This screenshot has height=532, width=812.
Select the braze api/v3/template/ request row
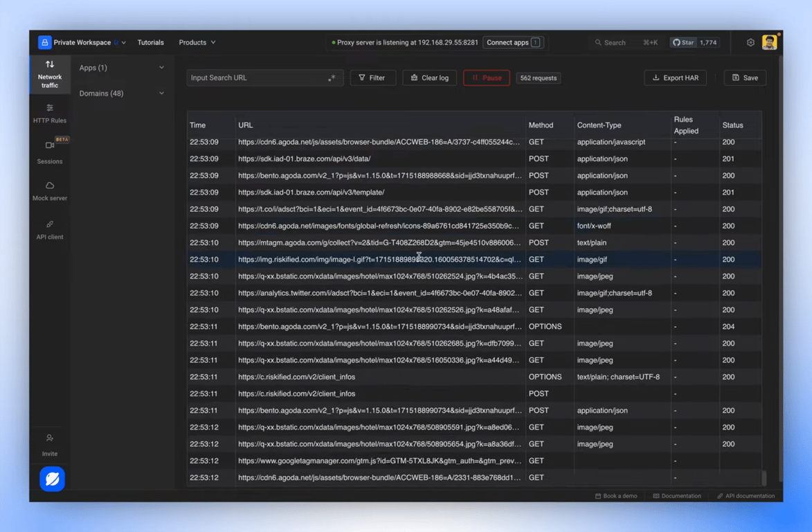(474, 192)
